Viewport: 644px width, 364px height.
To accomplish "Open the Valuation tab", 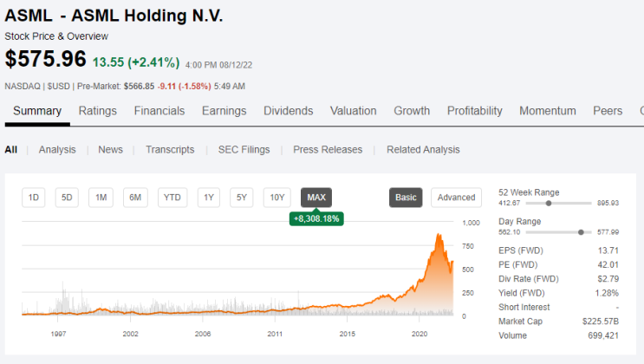I will [354, 111].
